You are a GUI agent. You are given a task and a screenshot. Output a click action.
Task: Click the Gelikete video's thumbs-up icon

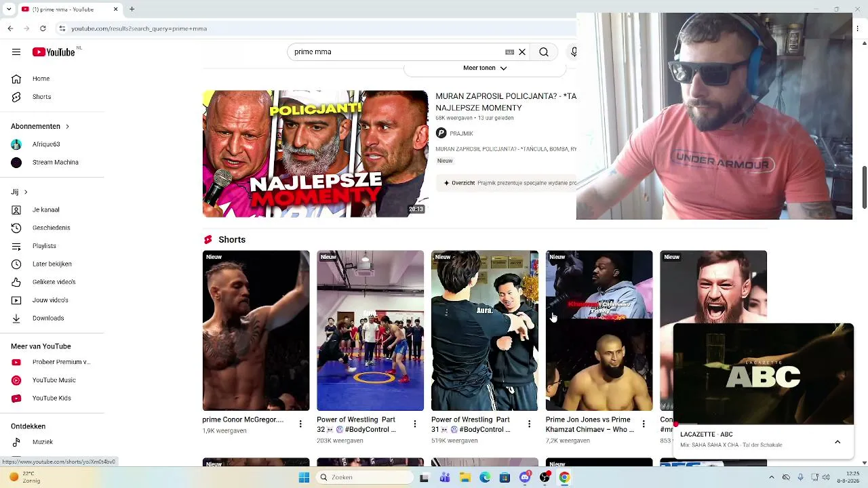(x=16, y=282)
